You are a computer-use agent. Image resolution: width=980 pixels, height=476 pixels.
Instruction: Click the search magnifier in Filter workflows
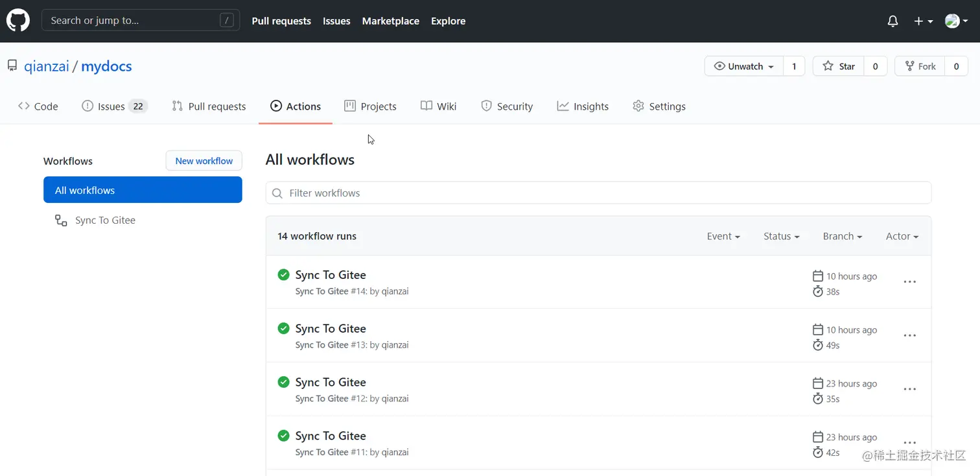[277, 193]
